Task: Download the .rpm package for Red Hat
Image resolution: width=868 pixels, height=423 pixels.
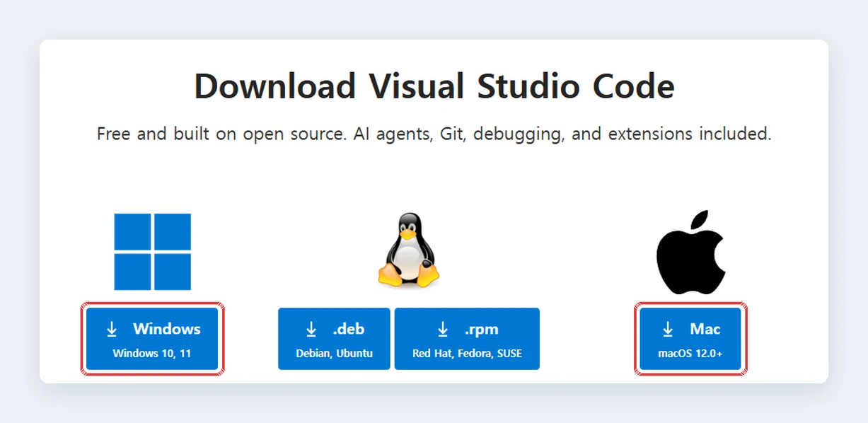Action: pos(467,338)
